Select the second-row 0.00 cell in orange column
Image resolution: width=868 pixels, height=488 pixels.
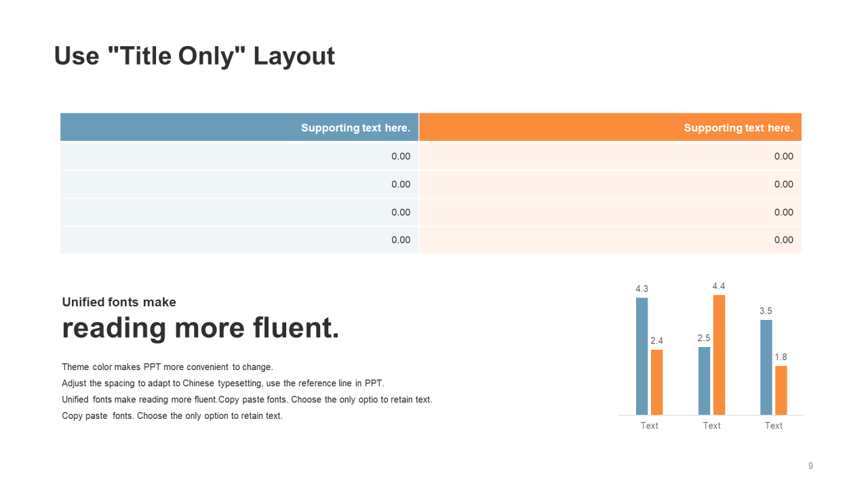pos(783,184)
